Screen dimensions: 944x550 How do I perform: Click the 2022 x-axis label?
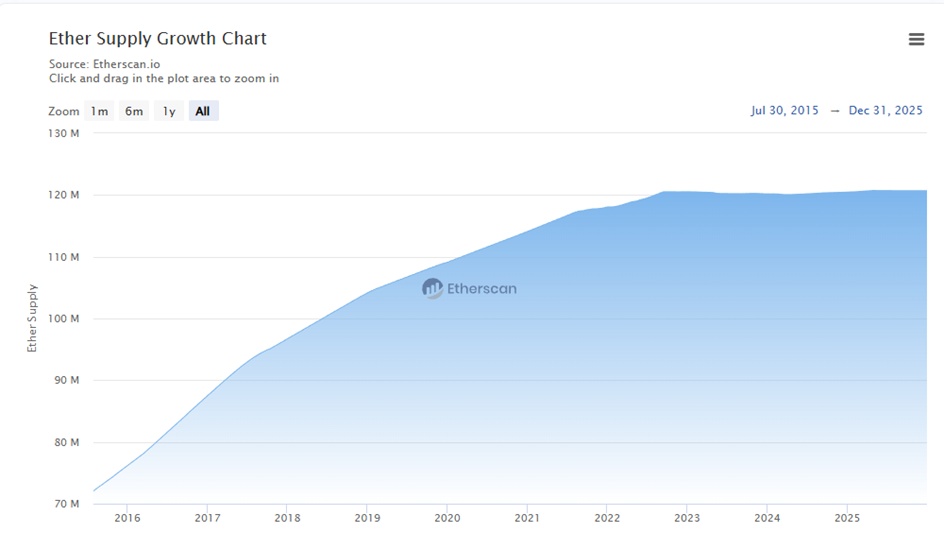(x=607, y=518)
